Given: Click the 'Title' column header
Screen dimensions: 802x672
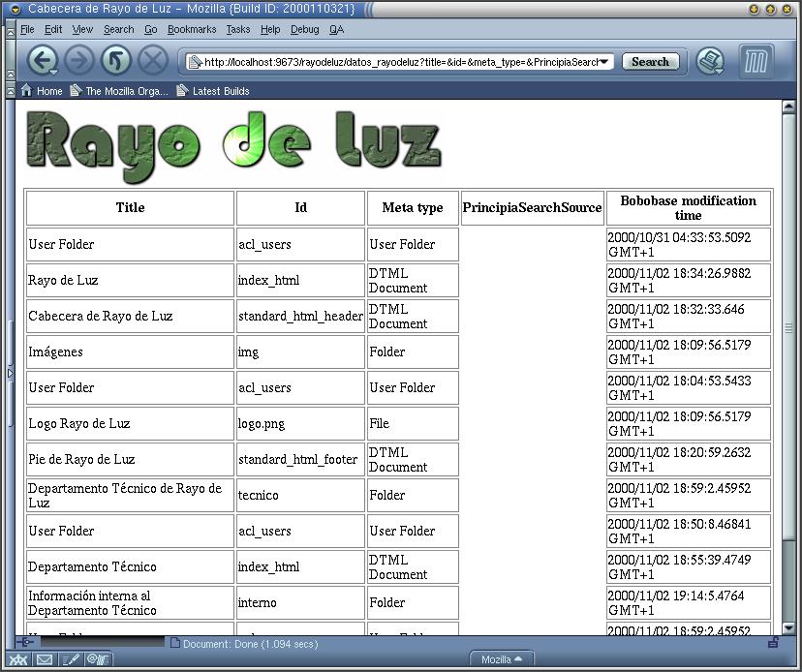Looking at the screenshot, I should [x=130, y=207].
